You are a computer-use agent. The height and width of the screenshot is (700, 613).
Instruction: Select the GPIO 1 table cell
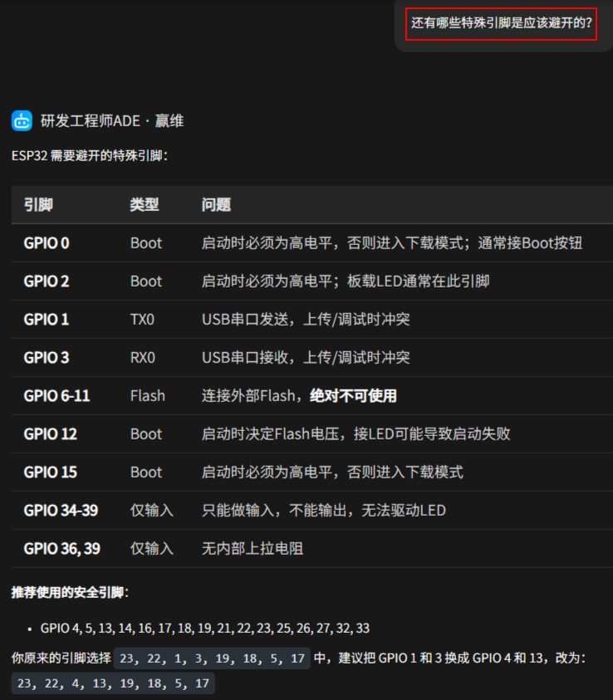47,320
